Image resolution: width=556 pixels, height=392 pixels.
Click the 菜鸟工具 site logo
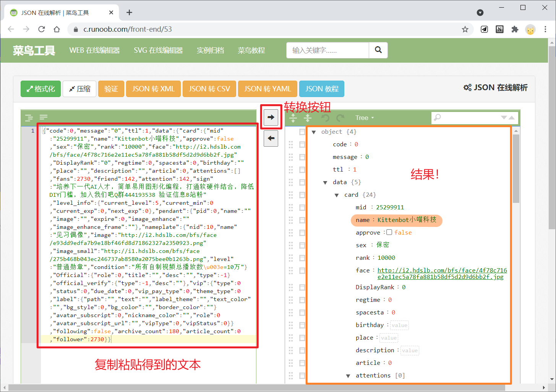tap(34, 50)
